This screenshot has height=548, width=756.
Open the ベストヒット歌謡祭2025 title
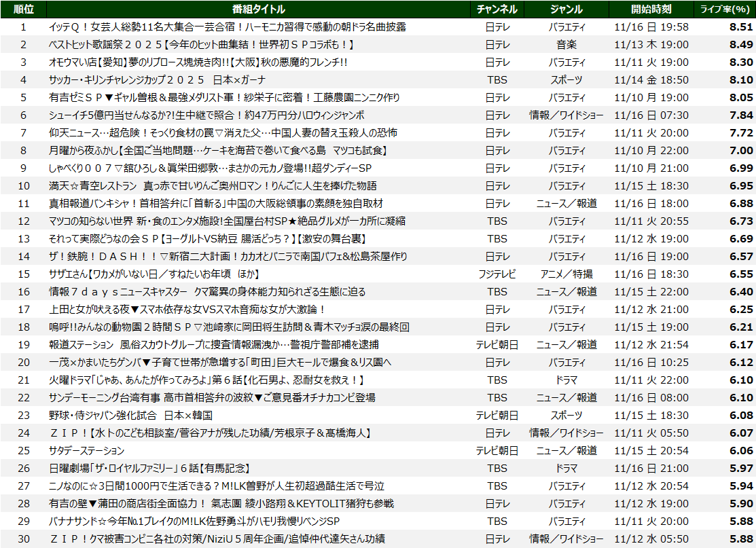[x=201, y=45]
